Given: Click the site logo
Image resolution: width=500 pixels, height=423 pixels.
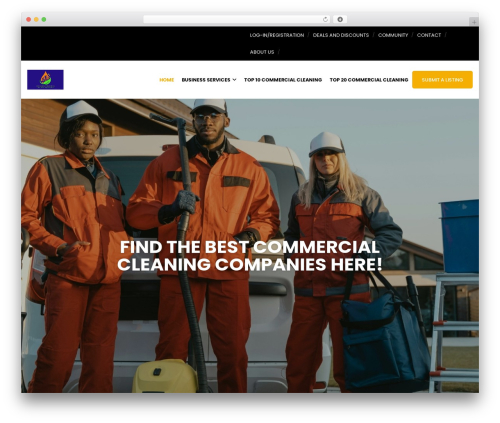Looking at the screenshot, I should pos(45,80).
